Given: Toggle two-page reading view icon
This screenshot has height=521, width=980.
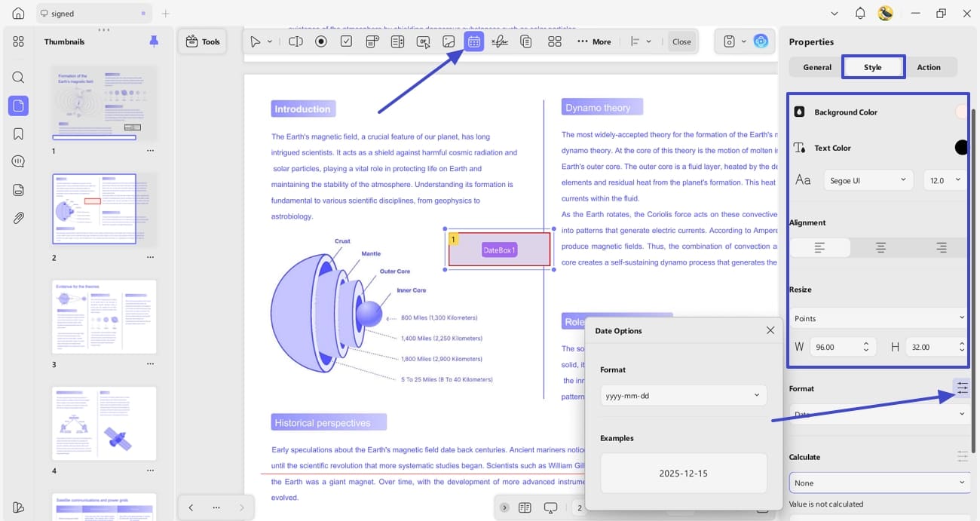Looking at the screenshot, I should pos(525,507).
